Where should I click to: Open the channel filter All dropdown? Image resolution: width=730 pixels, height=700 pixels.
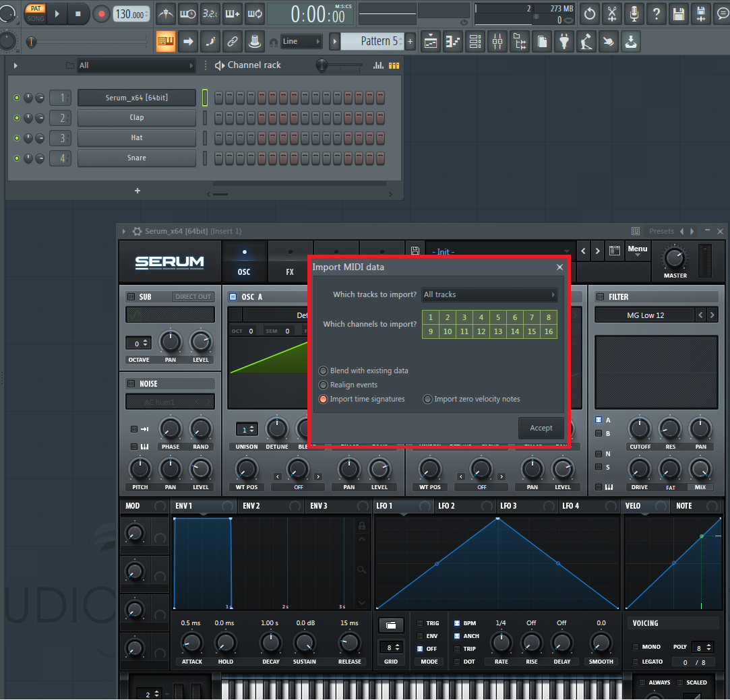click(136, 65)
